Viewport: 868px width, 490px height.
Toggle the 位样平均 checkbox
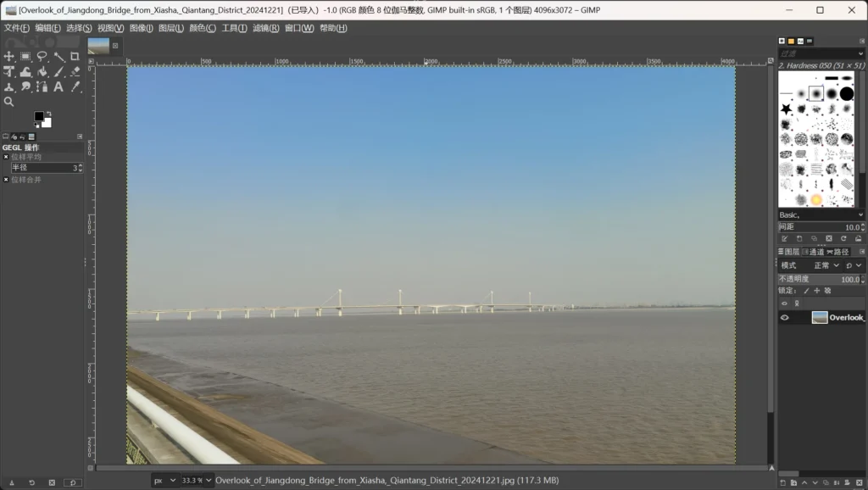coord(6,157)
